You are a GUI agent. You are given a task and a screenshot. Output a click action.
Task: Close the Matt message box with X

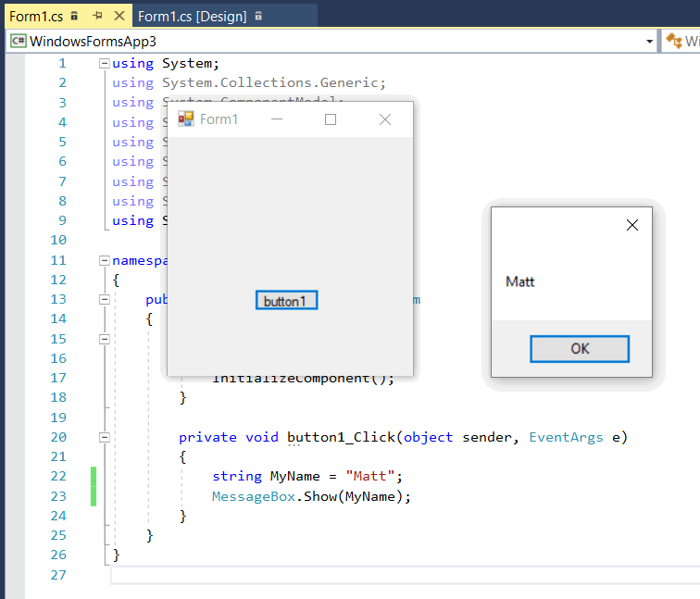[632, 225]
